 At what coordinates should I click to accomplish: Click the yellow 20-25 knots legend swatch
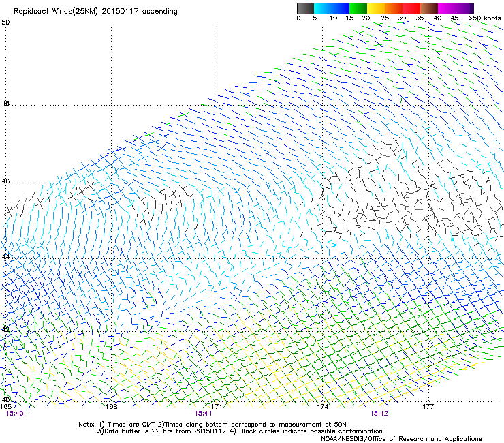point(376,8)
